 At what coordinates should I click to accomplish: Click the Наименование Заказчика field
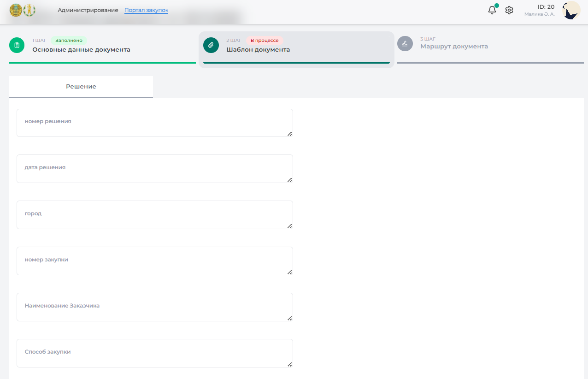coord(154,307)
